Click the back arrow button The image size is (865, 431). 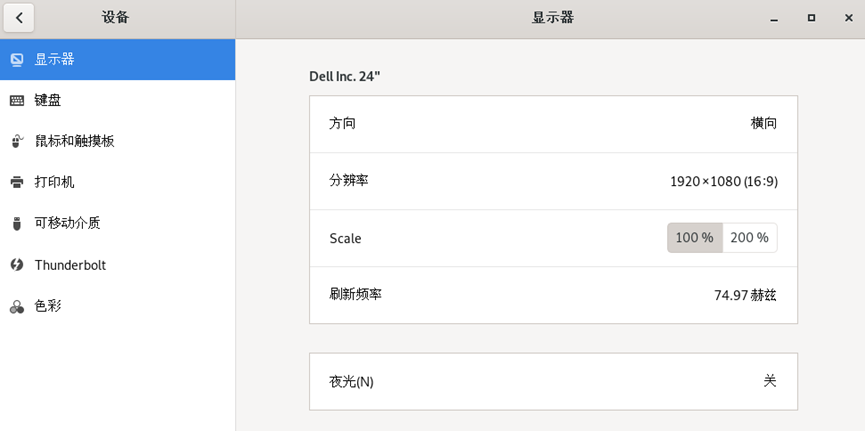(x=19, y=18)
